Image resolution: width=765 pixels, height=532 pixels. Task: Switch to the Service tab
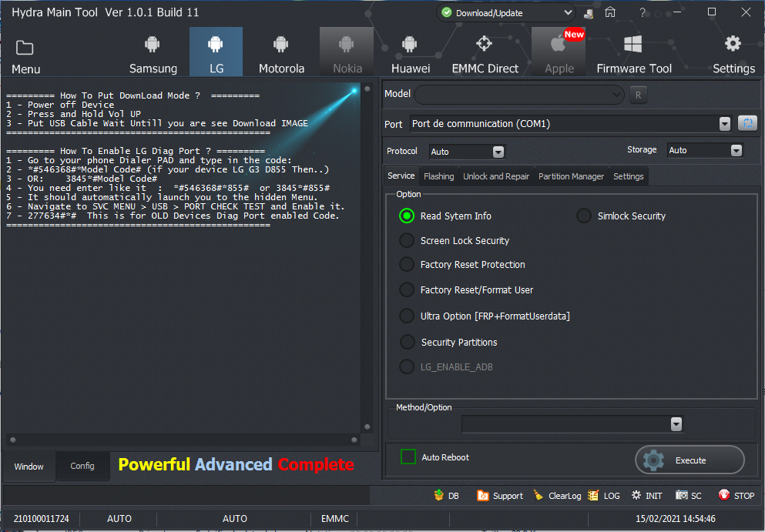click(401, 176)
